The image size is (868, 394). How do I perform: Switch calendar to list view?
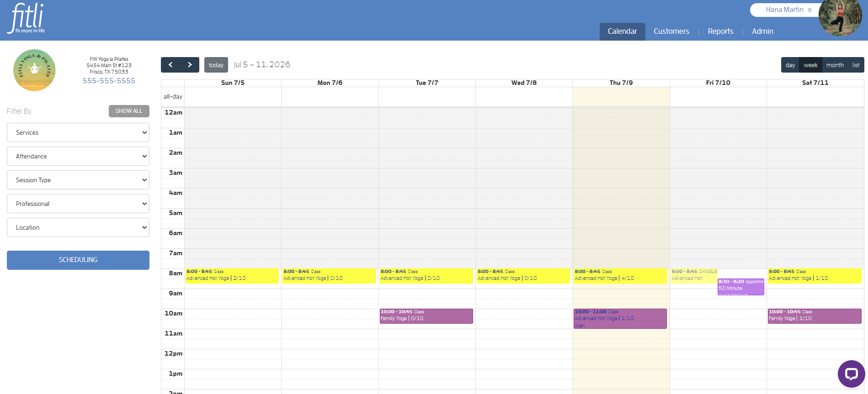(x=856, y=65)
